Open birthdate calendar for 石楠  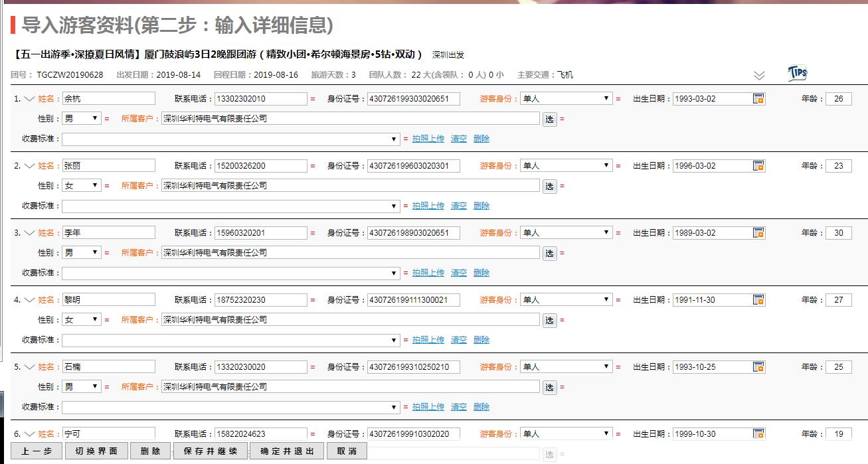[x=758, y=367]
